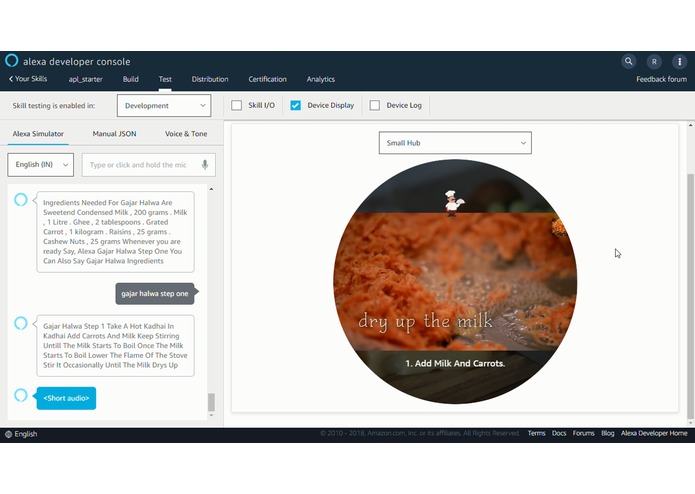The height and width of the screenshot is (494, 695).
Task: Open the Voice & Tone tab
Action: 186,134
